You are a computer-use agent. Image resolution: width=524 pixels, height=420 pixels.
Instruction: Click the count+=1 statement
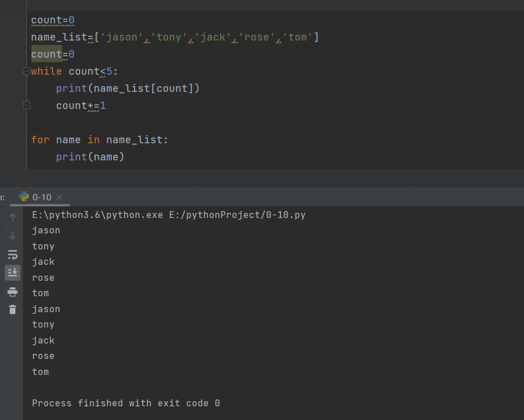click(x=81, y=106)
